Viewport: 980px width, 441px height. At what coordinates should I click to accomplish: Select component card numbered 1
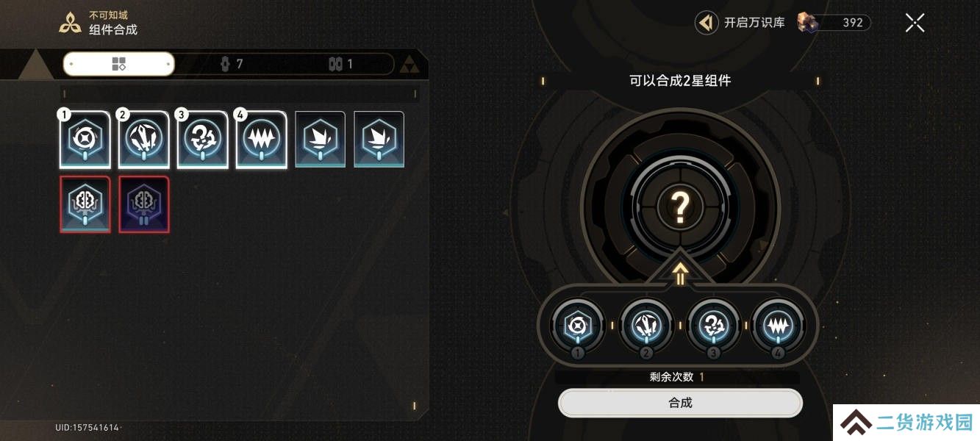coord(85,140)
